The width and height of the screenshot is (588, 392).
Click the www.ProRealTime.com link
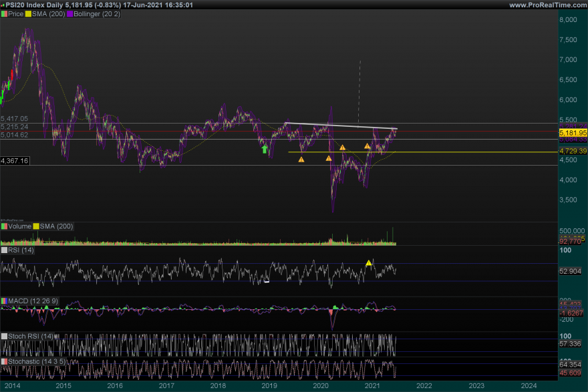click(x=547, y=5)
